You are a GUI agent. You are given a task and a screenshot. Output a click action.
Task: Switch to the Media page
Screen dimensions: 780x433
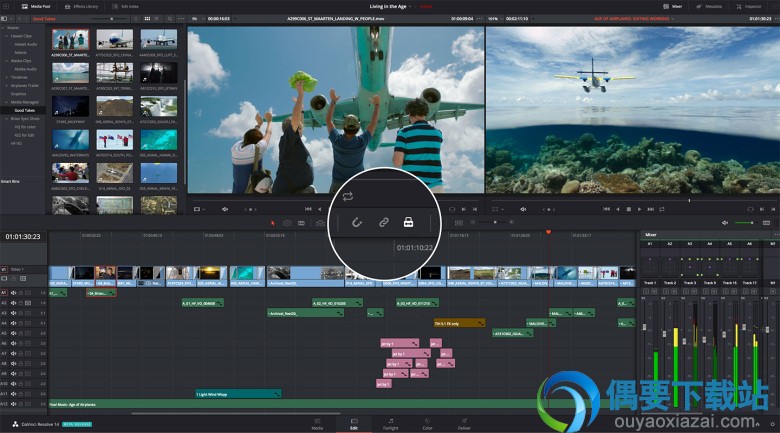click(317, 424)
